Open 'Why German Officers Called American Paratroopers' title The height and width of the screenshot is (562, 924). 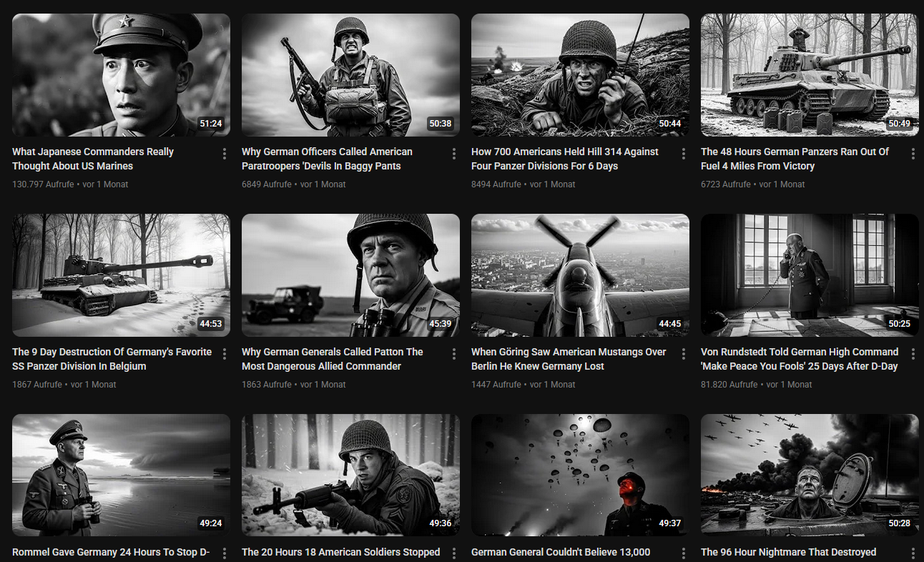click(327, 159)
